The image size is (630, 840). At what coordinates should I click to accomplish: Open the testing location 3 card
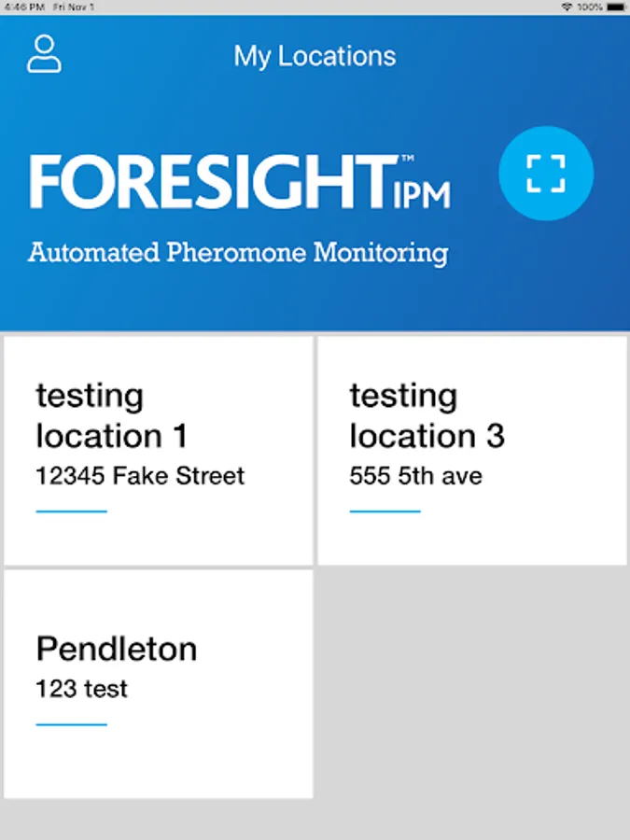coord(472,450)
